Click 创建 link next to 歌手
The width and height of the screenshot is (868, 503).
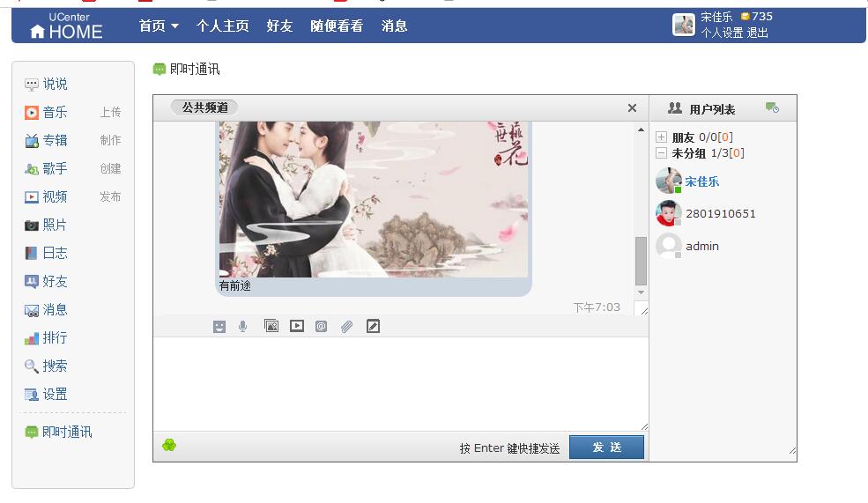point(111,169)
